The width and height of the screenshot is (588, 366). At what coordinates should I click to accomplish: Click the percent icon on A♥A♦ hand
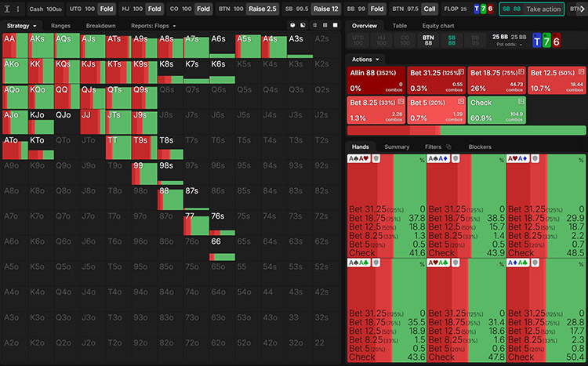coord(580,160)
